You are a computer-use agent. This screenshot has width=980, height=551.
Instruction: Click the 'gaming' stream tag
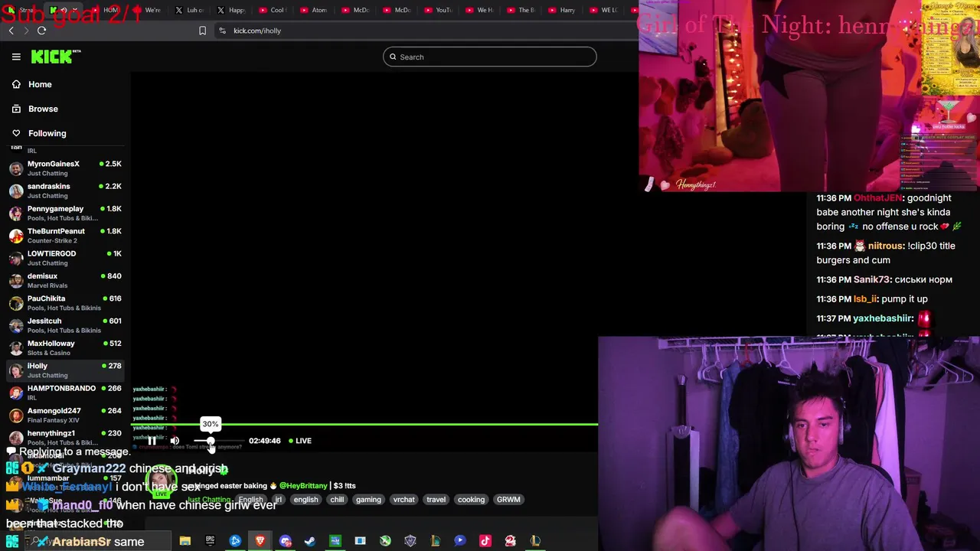368,500
